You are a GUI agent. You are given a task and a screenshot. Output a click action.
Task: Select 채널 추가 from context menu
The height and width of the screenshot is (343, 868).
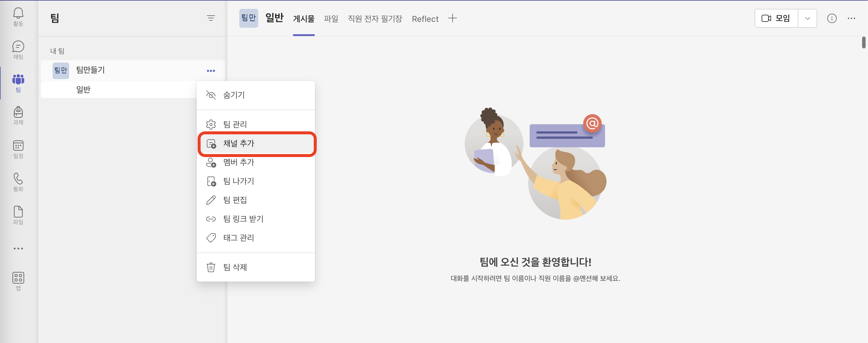(x=238, y=144)
